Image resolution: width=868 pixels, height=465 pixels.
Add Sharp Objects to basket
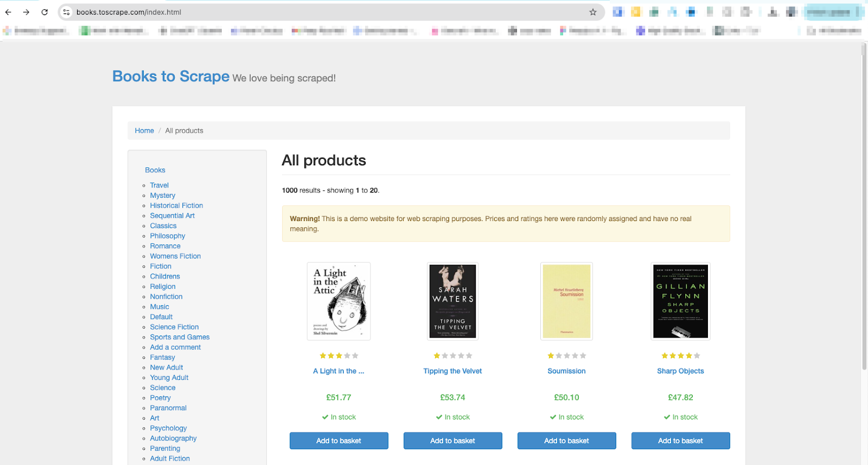680,441
